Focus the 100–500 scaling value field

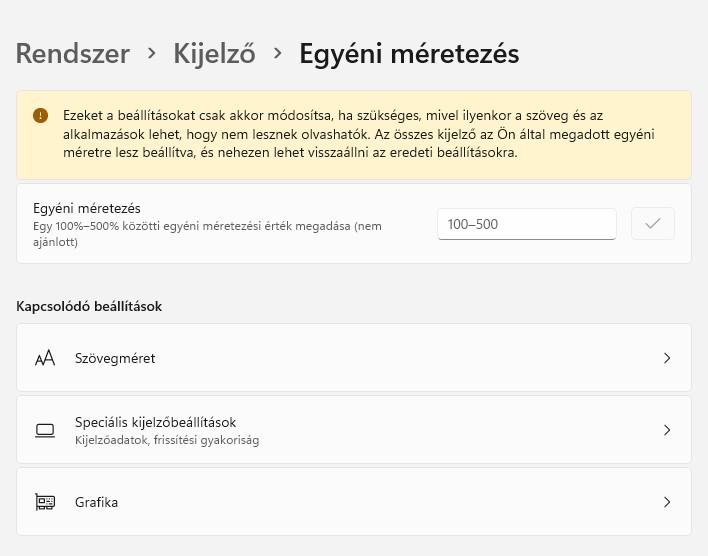pyautogui.click(x=526, y=224)
